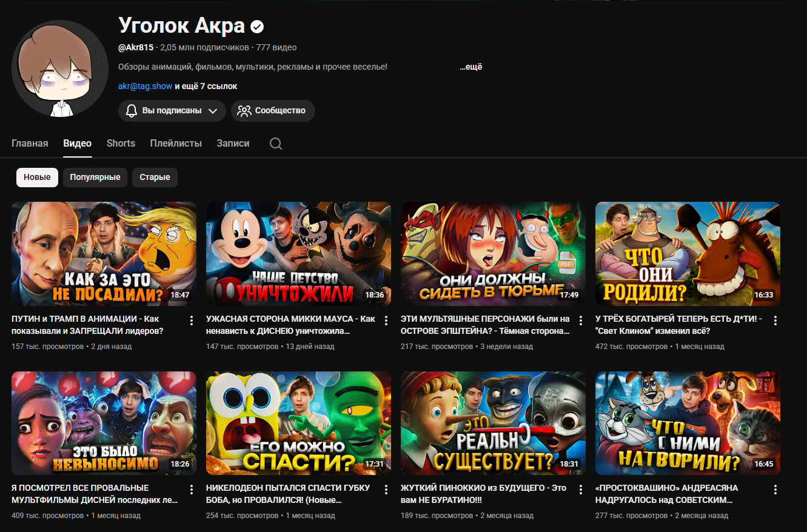
Task: Click the 217 тыс. просмотров text
Action: pos(437,347)
